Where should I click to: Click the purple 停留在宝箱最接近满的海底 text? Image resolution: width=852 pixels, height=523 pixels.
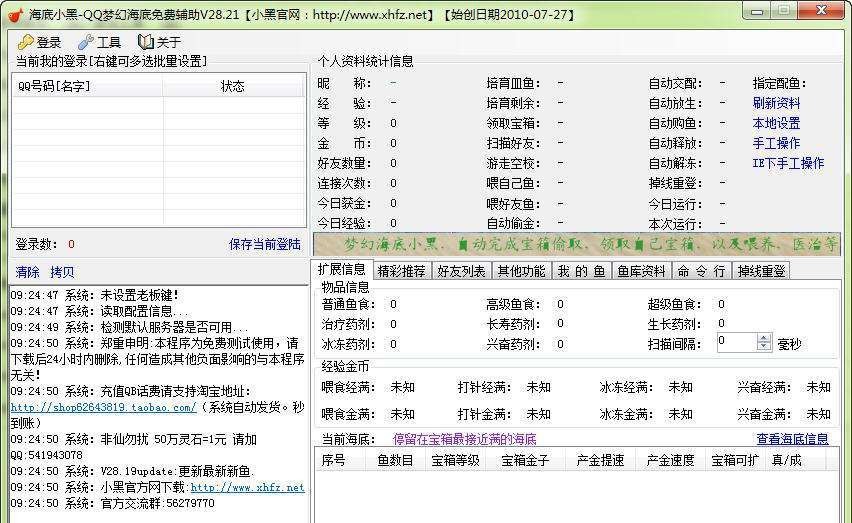[x=464, y=439]
